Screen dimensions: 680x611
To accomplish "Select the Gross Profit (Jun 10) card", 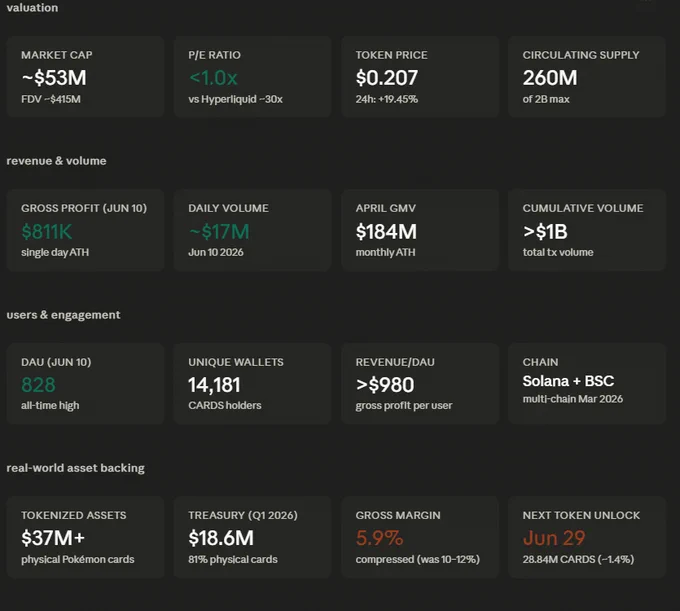I will 85,230.
